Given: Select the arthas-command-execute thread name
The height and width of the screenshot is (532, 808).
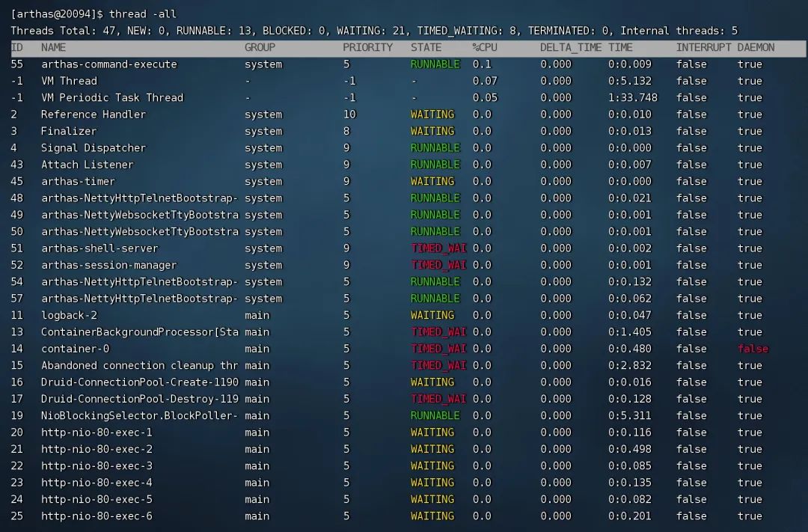Looking at the screenshot, I should click(108, 64).
